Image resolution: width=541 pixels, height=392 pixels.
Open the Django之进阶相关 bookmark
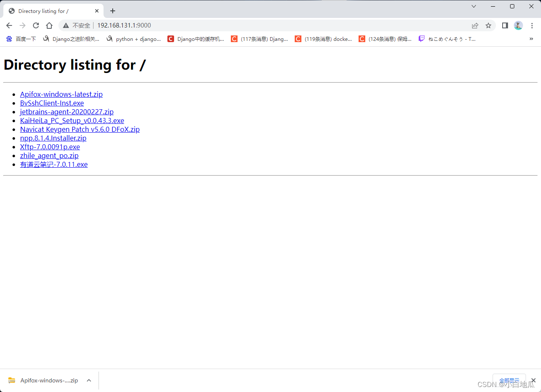click(x=71, y=39)
